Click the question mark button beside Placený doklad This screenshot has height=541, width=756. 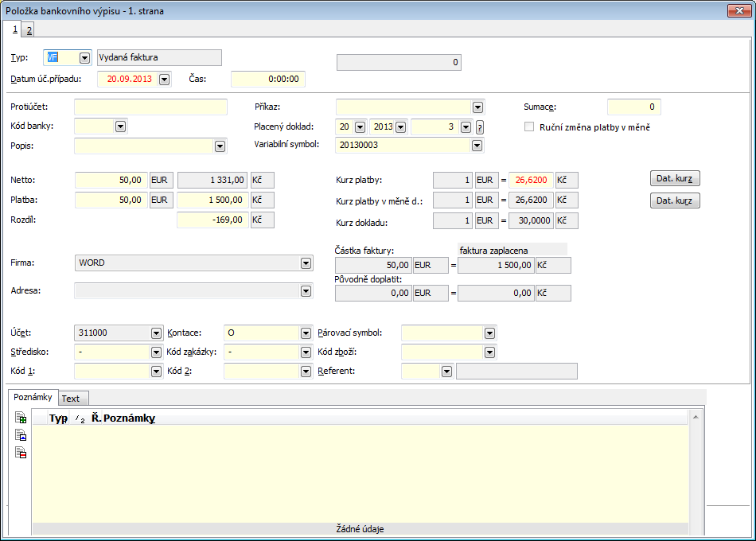tap(480, 127)
